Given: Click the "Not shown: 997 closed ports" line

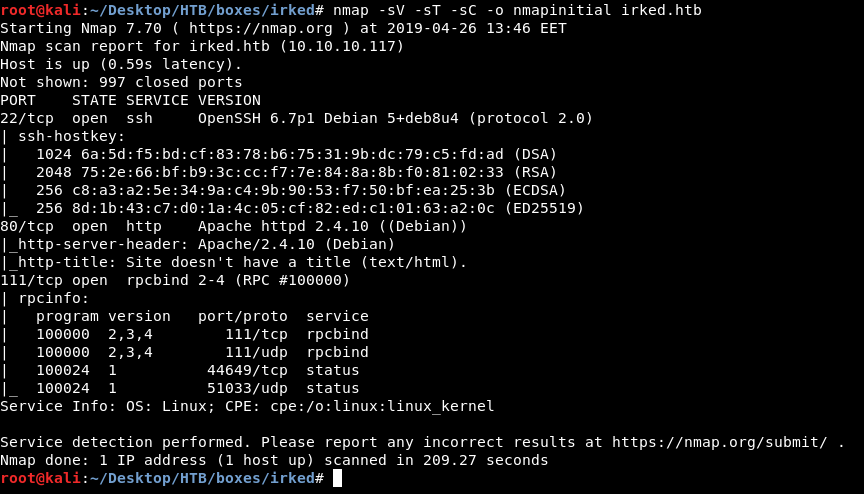Looking at the screenshot, I should click(121, 82).
